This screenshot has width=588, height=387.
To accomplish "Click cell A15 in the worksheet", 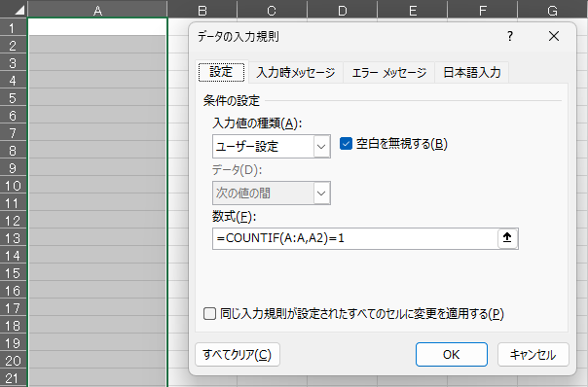I will coord(97,272).
